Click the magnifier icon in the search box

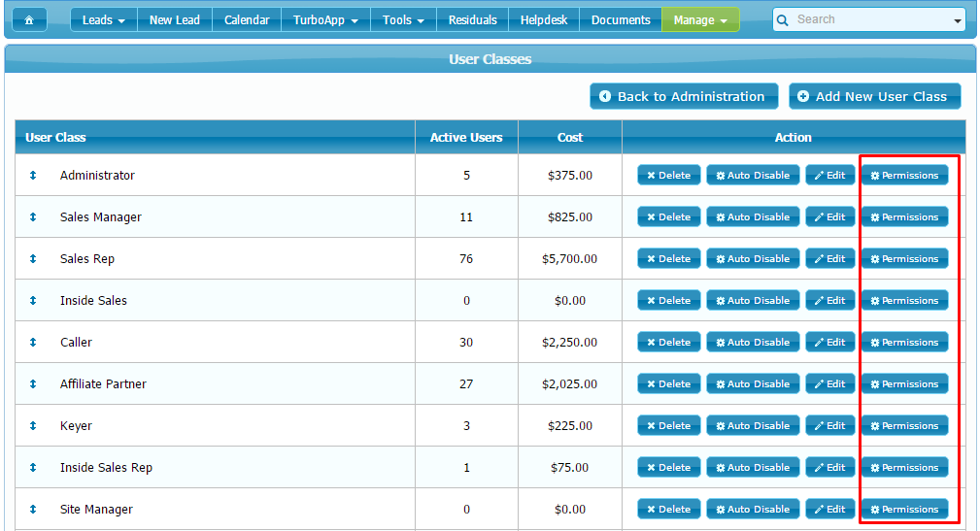pos(784,19)
